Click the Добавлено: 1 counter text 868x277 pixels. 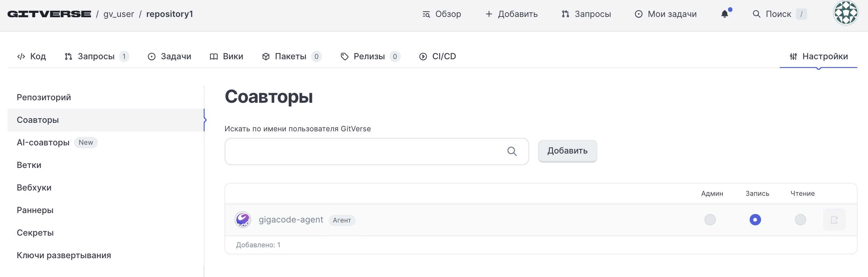pyautogui.click(x=258, y=245)
